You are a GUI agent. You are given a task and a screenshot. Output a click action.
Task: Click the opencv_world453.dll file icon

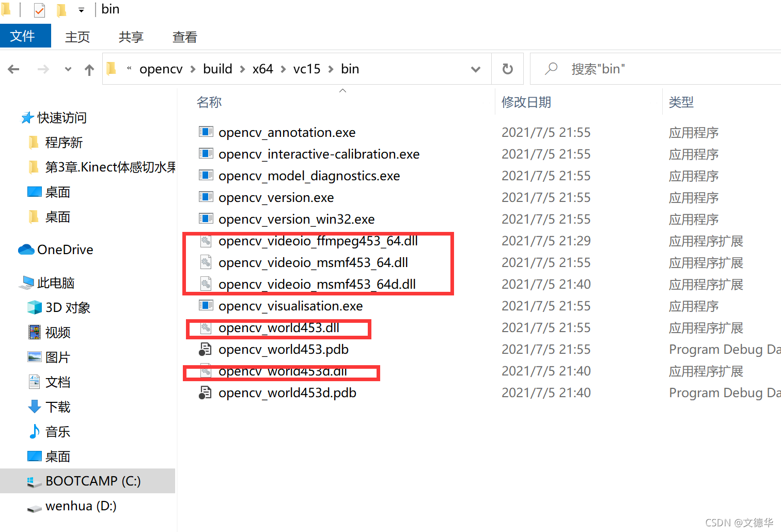tap(206, 327)
